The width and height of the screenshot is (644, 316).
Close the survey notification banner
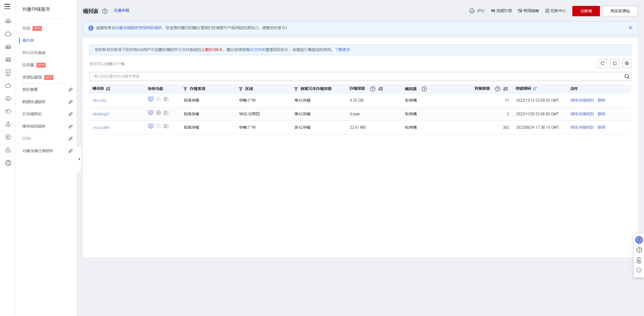[x=630, y=28]
